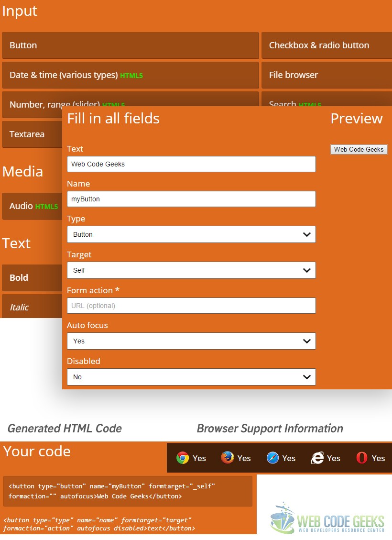Select the Italic text tile
This screenshot has width=392, height=540.
tap(32, 307)
